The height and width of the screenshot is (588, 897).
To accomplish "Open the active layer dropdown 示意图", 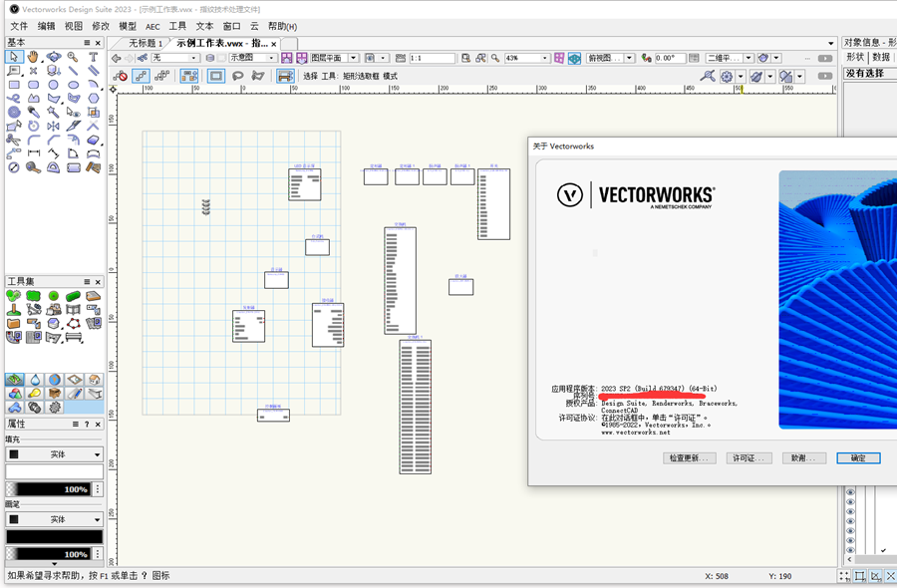I will point(253,58).
